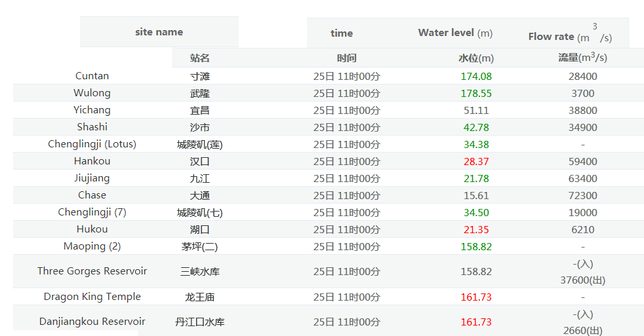644x336 pixels.
Task: Click water level value 42.78
Action: 476,128
